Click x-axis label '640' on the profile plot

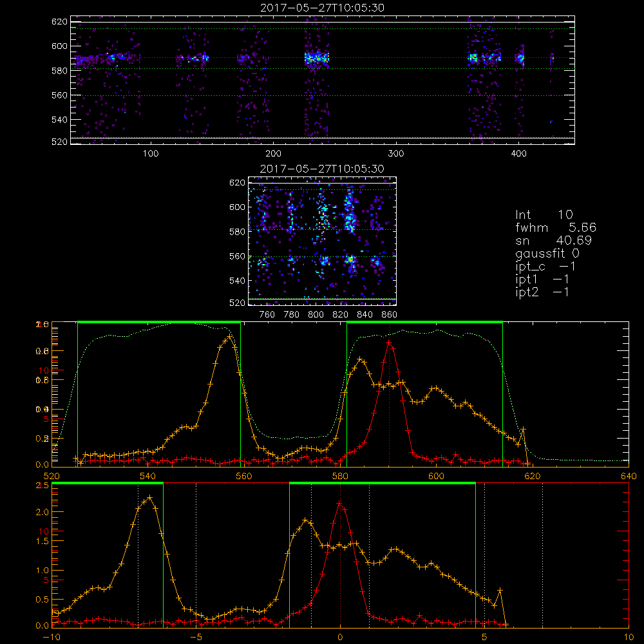[x=629, y=476]
